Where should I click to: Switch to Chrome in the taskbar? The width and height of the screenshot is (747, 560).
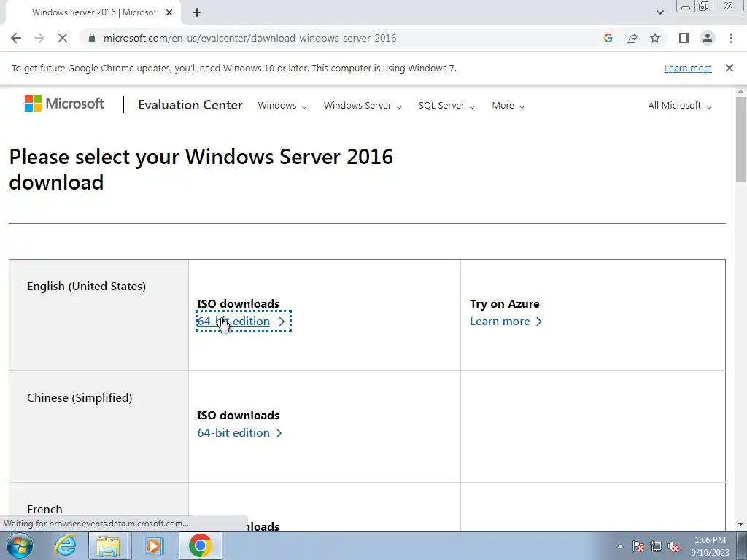(200, 545)
